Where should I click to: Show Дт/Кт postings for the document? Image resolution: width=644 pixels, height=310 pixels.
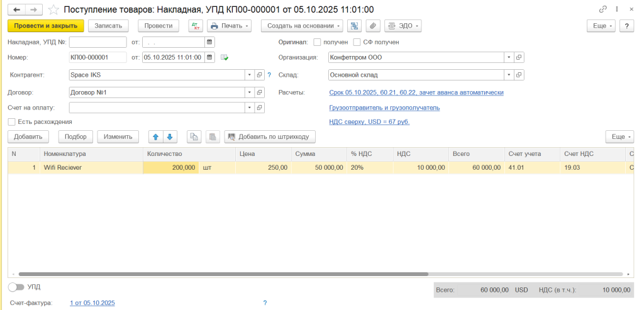click(196, 26)
